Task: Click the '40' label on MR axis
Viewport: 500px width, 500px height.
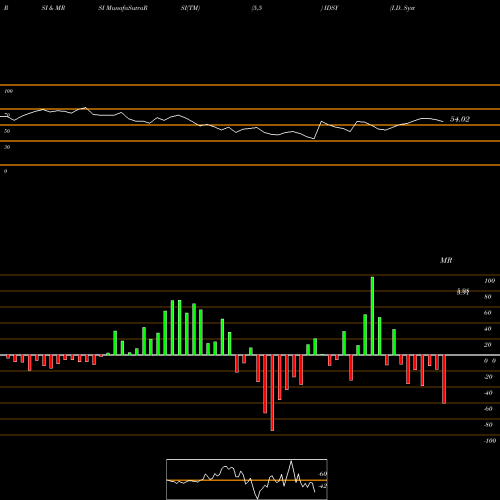Action: pyautogui.click(x=488, y=329)
